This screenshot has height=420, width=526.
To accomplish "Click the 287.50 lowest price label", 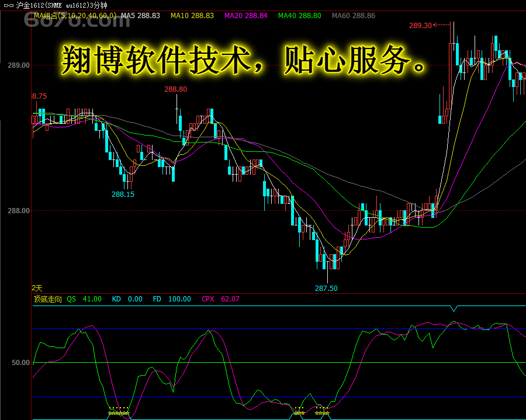I will [x=326, y=288].
